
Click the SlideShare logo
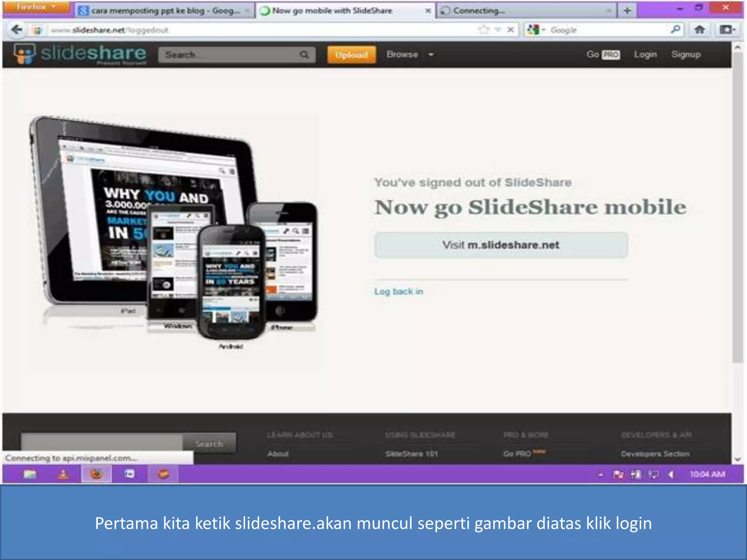point(80,54)
